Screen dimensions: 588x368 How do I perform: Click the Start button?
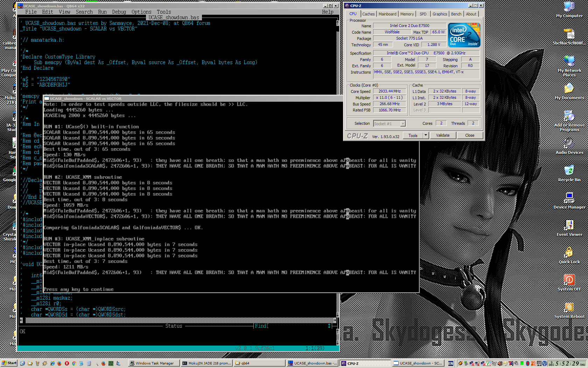tap(9, 363)
